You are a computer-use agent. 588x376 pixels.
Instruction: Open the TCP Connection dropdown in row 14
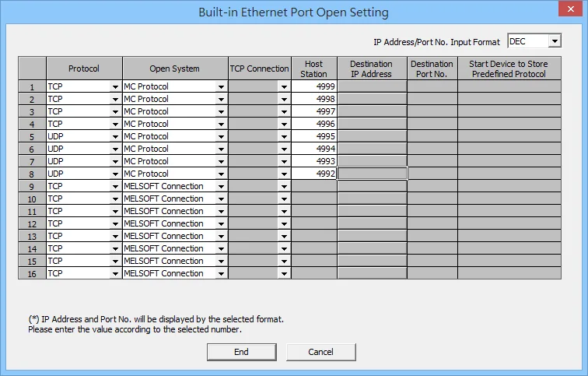[x=284, y=248]
